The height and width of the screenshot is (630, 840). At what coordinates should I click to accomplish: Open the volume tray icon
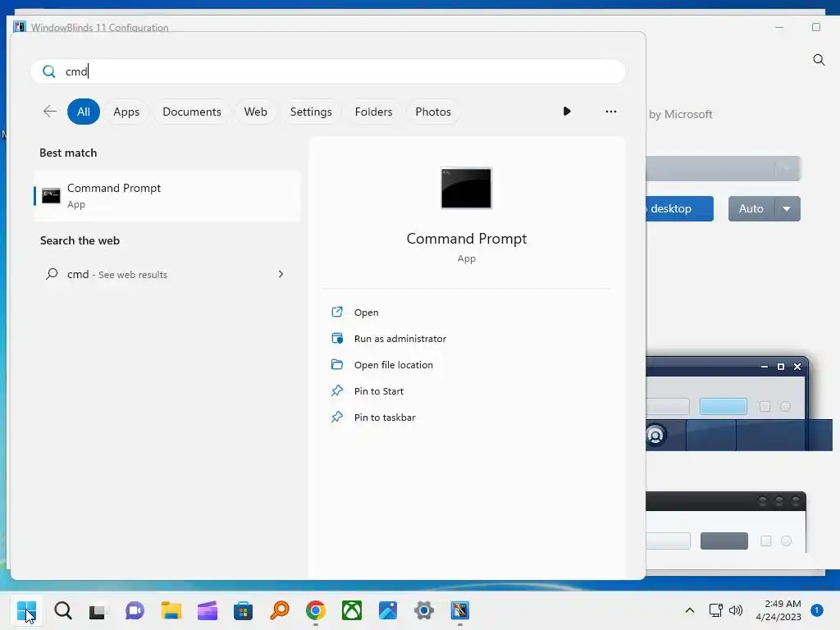pyautogui.click(x=736, y=610)
